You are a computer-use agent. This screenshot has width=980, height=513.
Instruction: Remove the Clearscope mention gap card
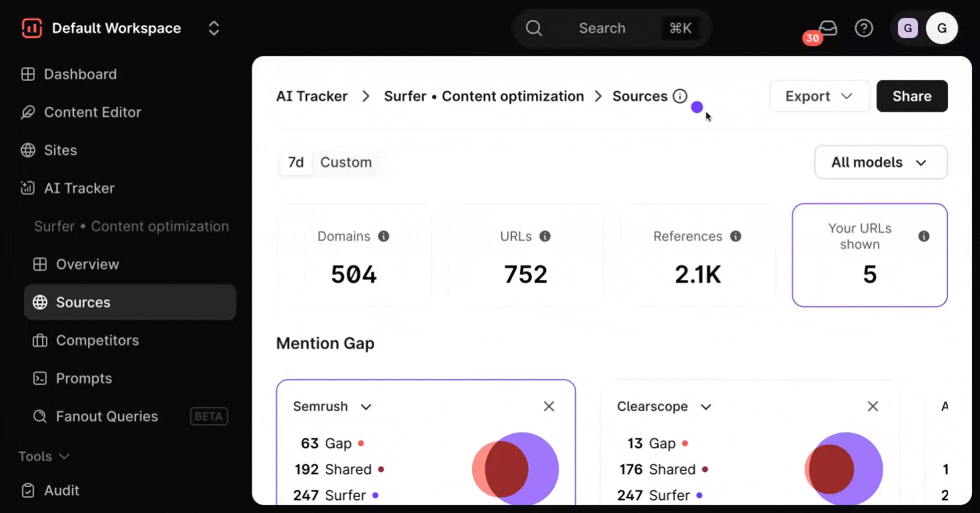[x=873, y=407]
